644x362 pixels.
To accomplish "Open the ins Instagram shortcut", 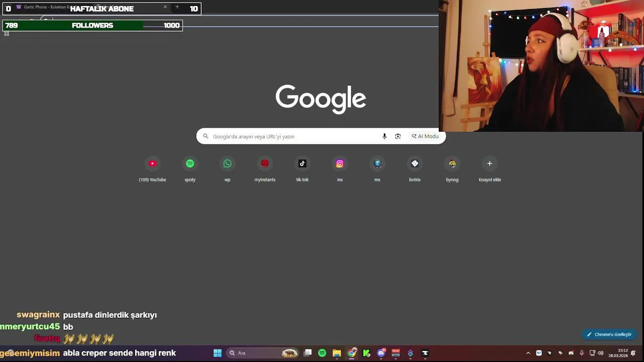I will (340, 169).
